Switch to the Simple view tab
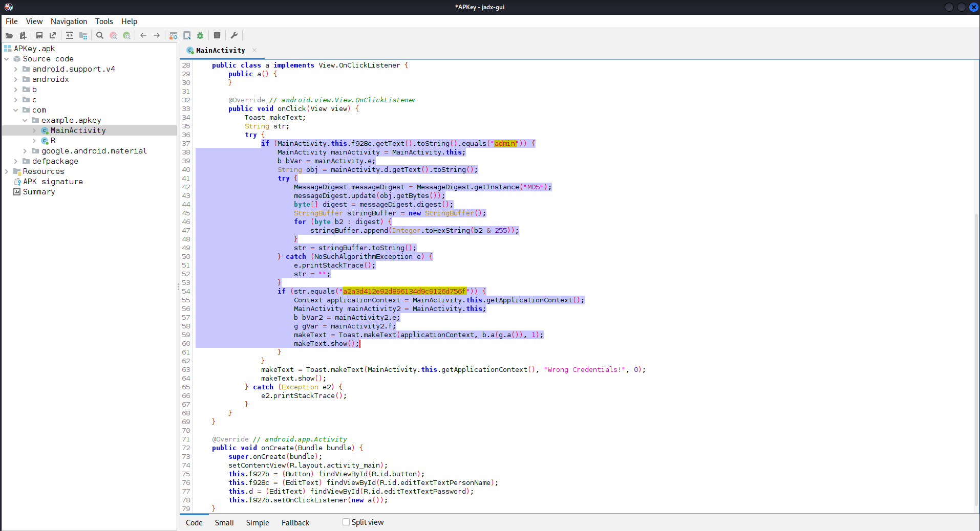The height and width of the screenshot is (531, 980). [x=258, y=522]
